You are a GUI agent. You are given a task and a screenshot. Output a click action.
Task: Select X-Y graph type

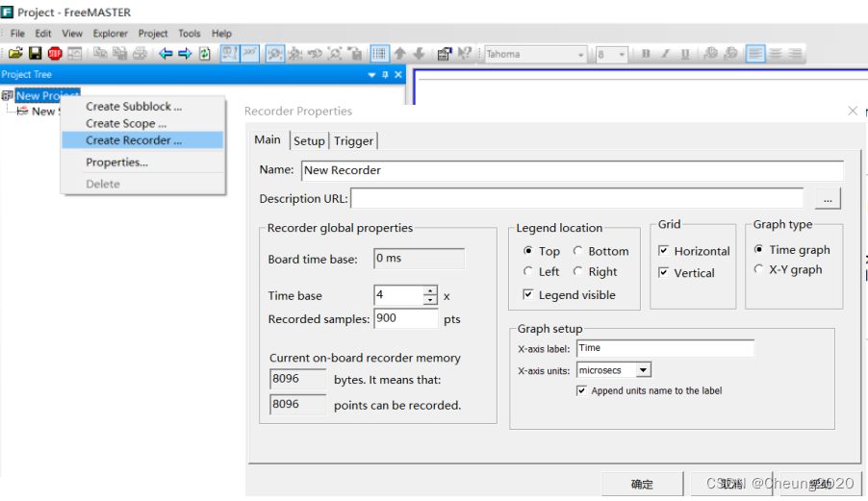click(x=759, y=269)
